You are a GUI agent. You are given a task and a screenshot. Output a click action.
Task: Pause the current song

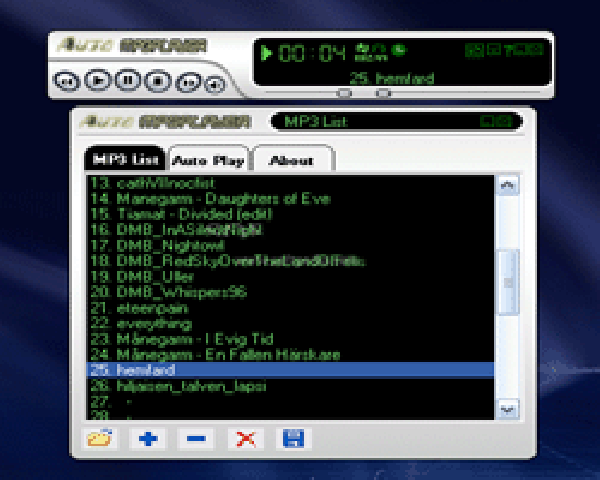point(128,80)
